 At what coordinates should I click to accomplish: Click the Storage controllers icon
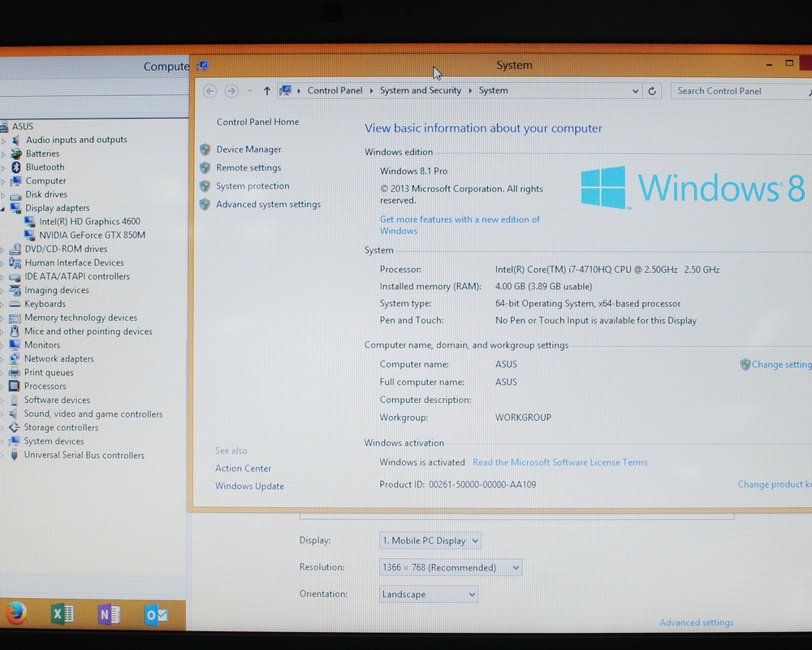click(14, 427)
